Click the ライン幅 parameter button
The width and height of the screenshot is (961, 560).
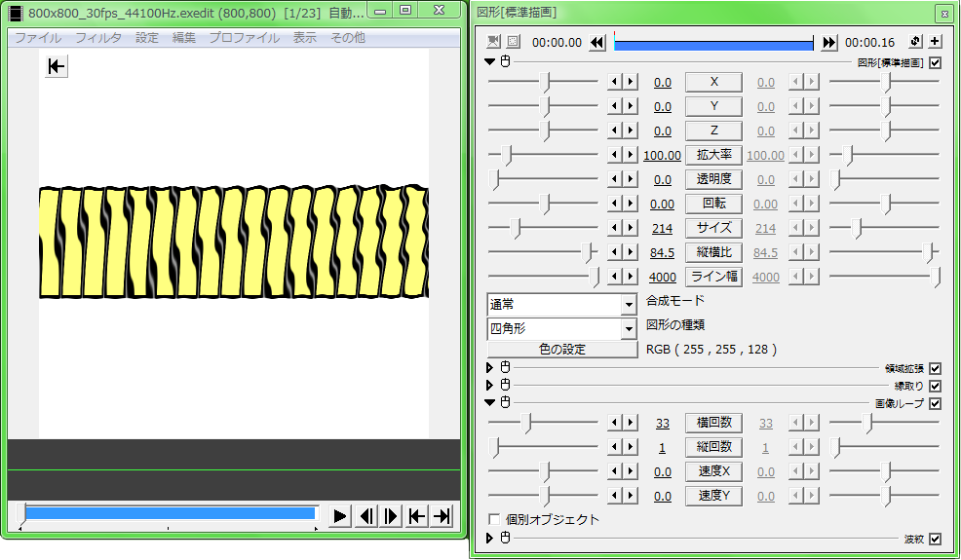714,277
